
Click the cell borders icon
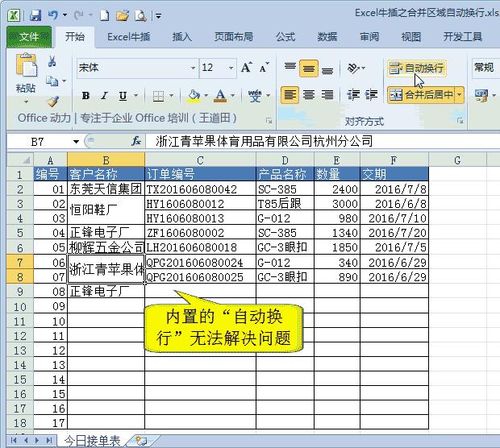click(x=158, y=96)
